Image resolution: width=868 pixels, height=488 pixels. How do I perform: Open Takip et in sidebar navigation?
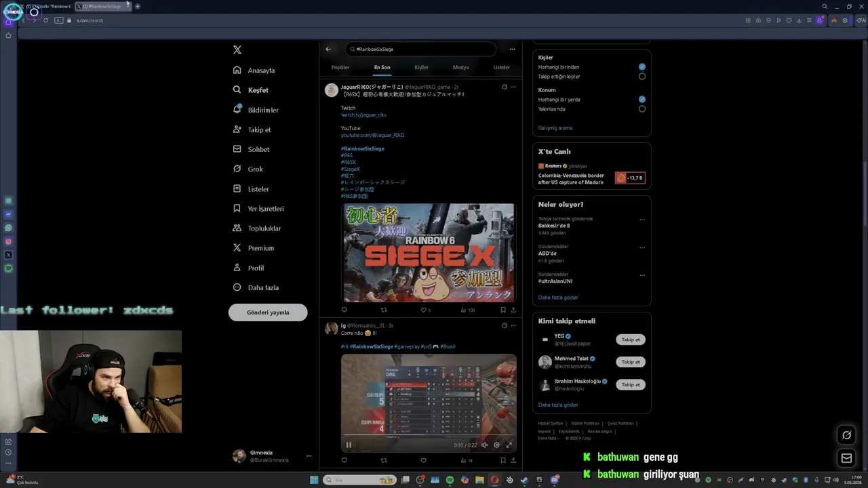(x=252, y=129)
